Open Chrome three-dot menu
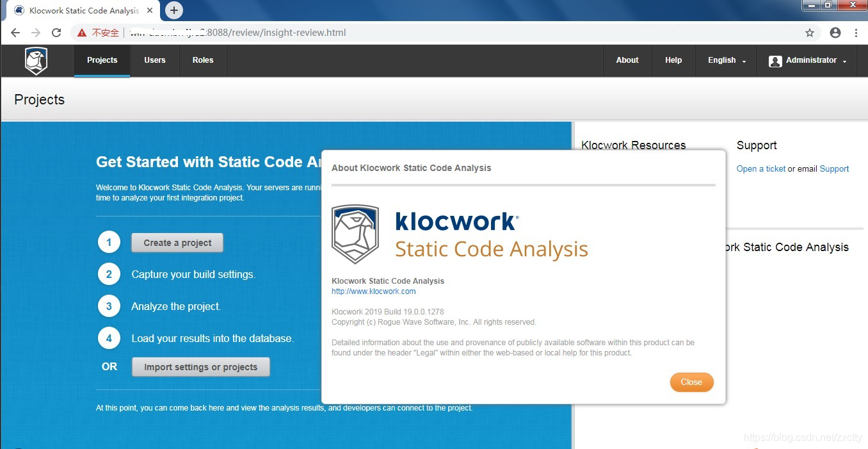 [856, 33]
